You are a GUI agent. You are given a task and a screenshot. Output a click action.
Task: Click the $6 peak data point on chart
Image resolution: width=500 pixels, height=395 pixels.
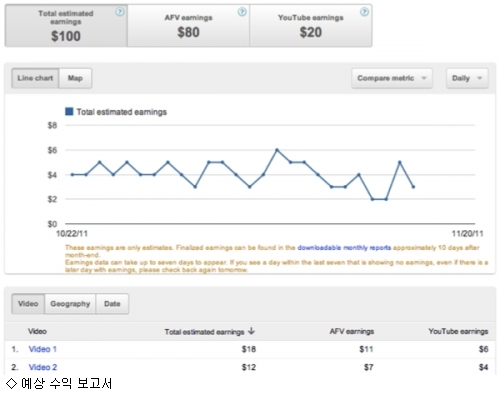[x=277, y=150]
